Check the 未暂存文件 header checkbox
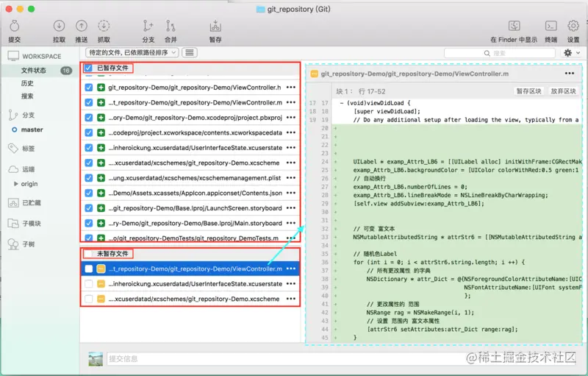This screenshot has width=588, height=376. (x=88, y=254)
